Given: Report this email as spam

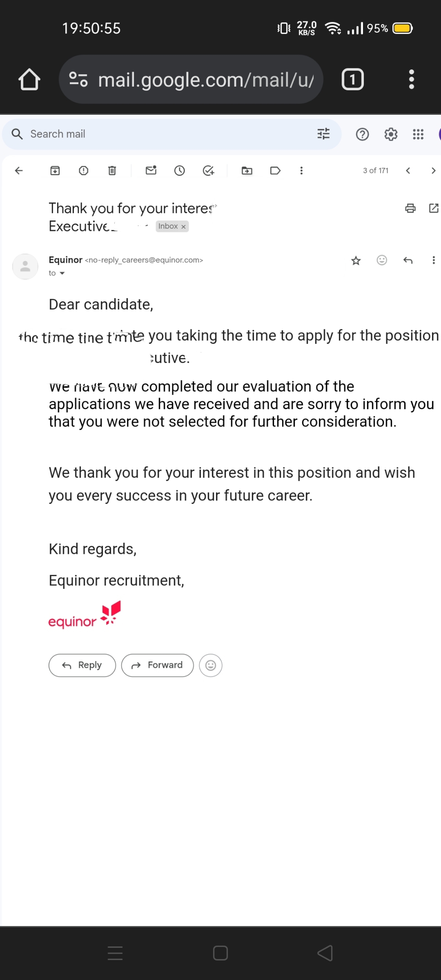Looking at the screenshot, I should click(x=83, y=171).
